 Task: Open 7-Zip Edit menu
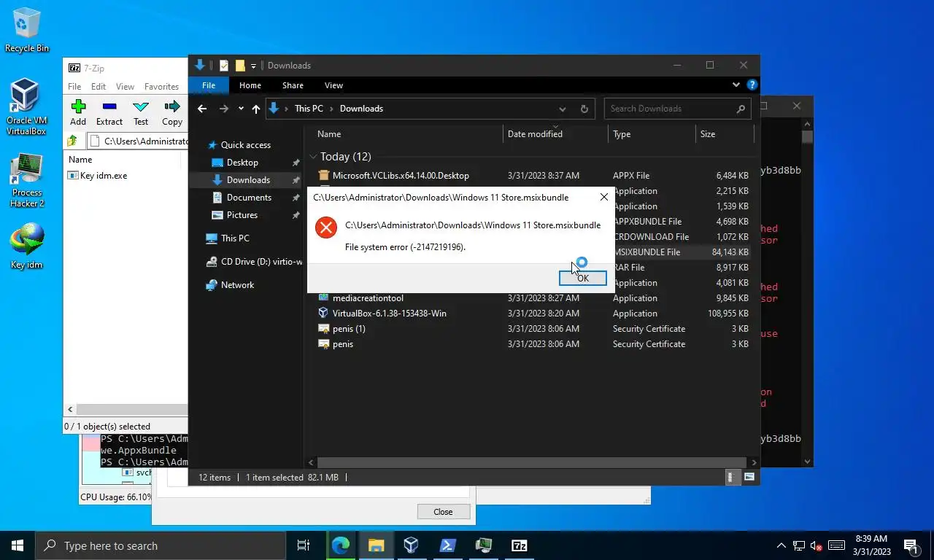point(99,86)
